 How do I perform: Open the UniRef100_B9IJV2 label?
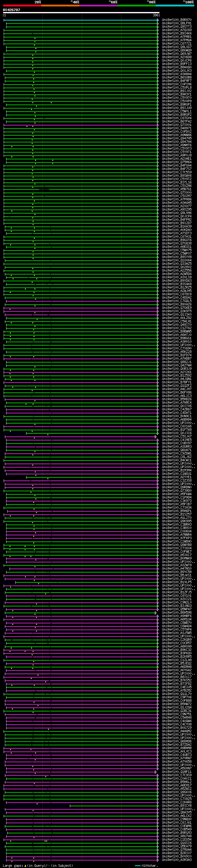(x=176, y=91)
